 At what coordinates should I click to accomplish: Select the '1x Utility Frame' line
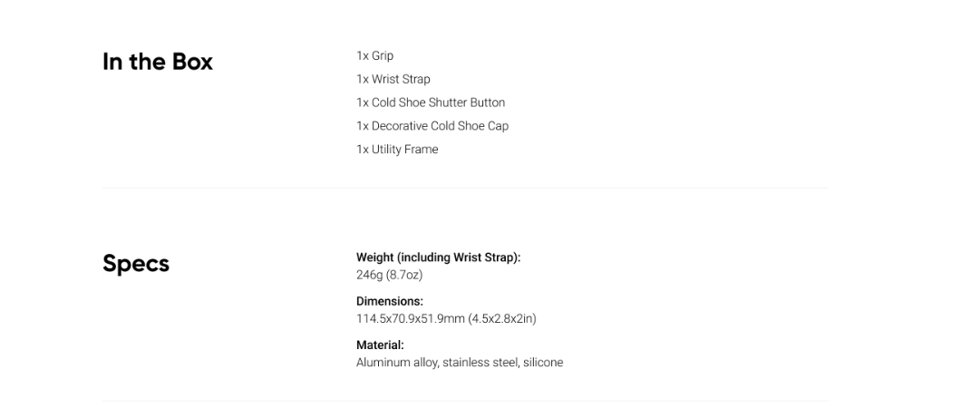(397, 150)
